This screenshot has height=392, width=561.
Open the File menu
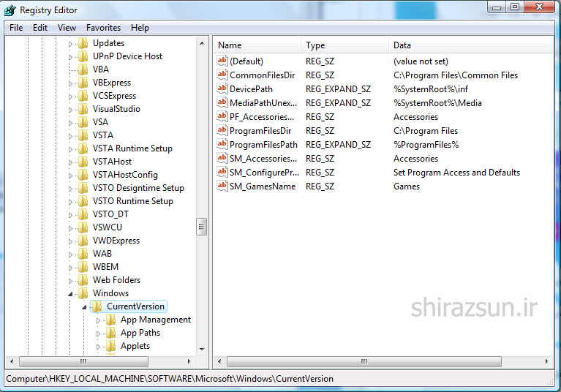point(16,28)
